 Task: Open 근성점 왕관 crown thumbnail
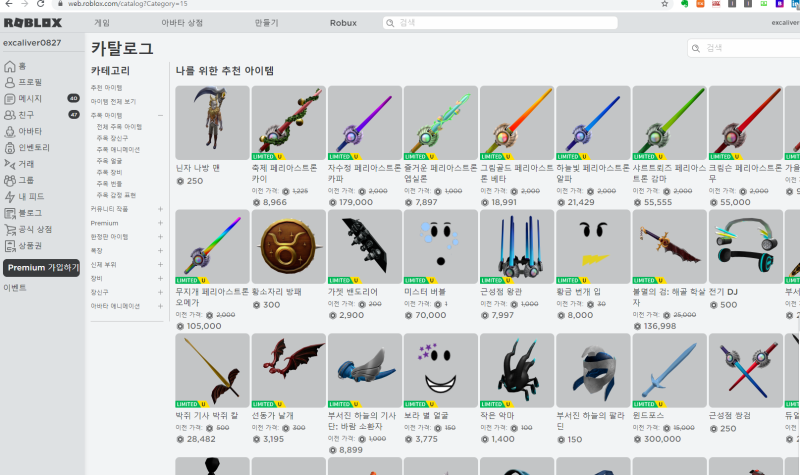pyautogui.click(x=517, y=246)
